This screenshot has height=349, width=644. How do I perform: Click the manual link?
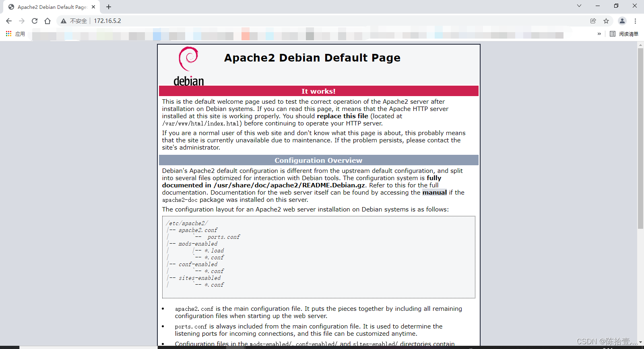tap(434, 193)
